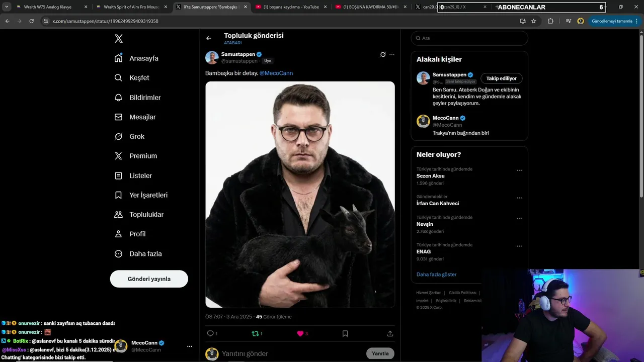Click the Gönderi yayınla button
The height and width of the screenshot is (362, 644).
pyautogui.click(x=149, y=279)
